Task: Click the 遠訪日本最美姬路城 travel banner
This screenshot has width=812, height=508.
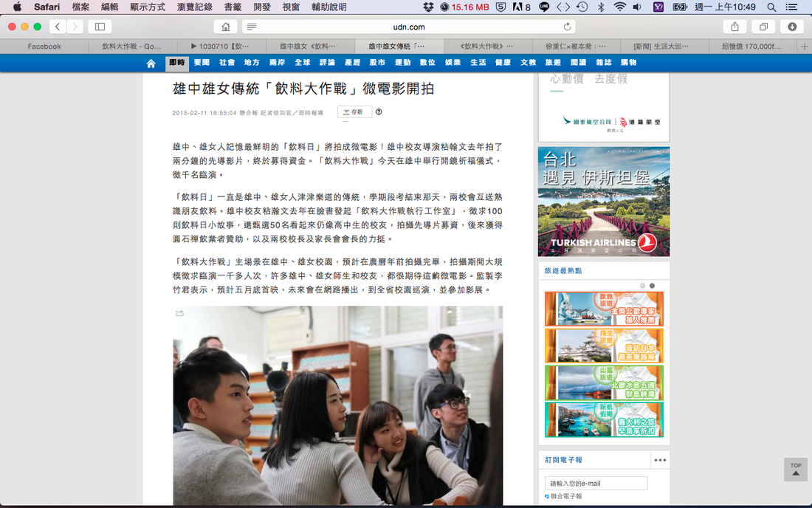Action: tap(604, 346)
